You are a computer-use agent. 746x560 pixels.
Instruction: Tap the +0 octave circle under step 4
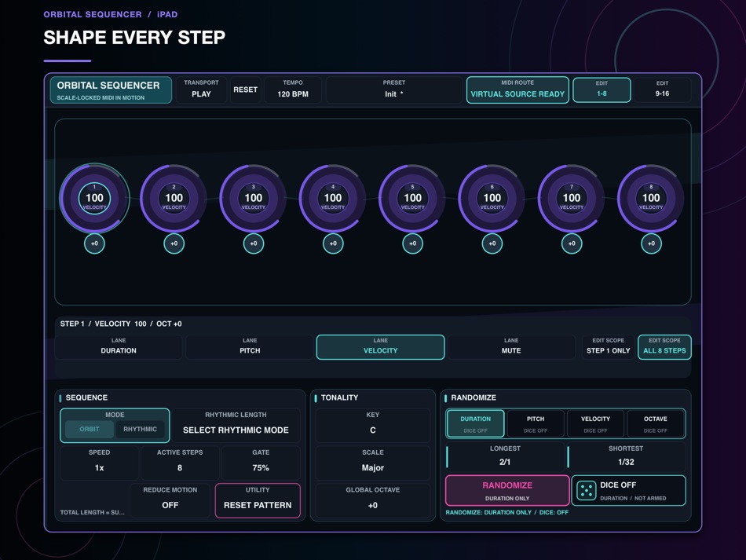point(333,243)
